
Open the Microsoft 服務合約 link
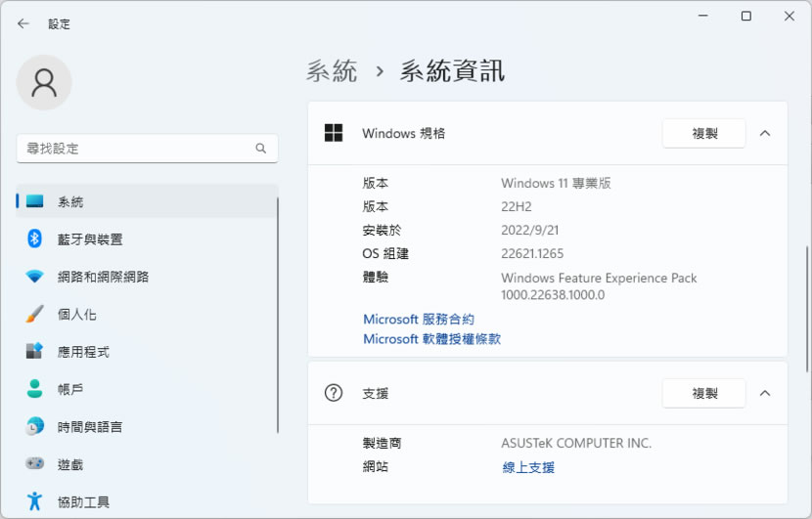[x=419, y=320]
